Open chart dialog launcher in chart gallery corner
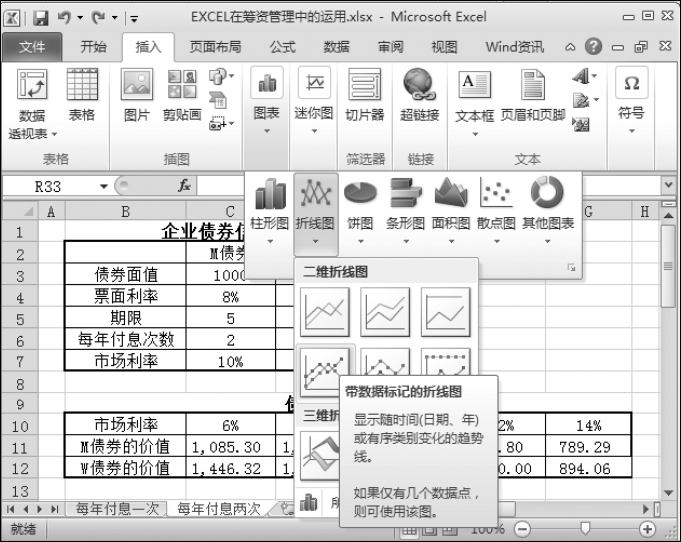The height and width of the screenshot is (542, 681). [572, 267]
